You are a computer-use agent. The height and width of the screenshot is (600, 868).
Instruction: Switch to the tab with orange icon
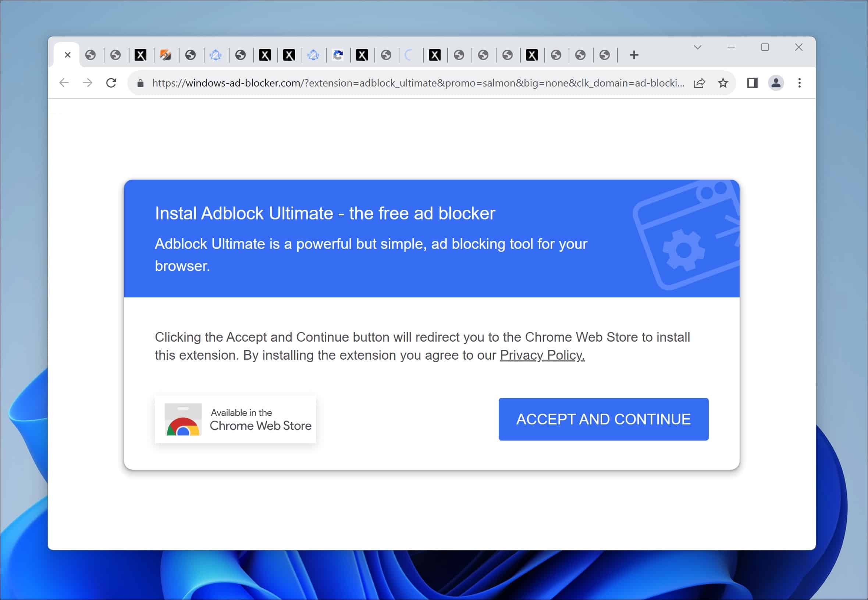(x=166, y=55)
